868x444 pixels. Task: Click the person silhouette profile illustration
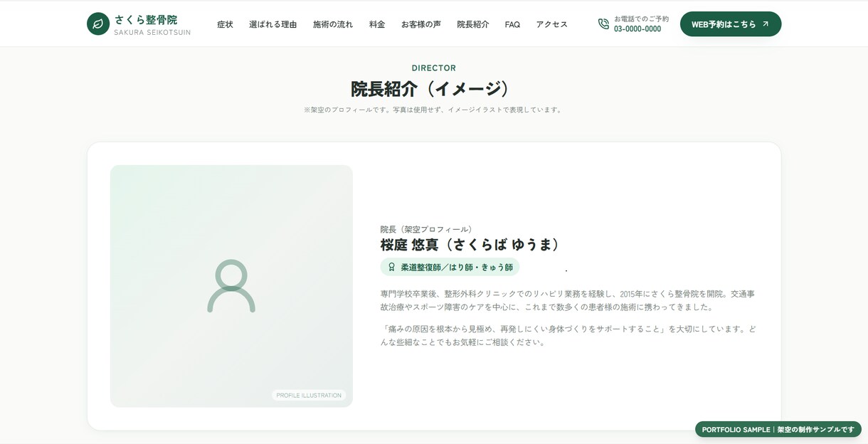click(231, 286)
